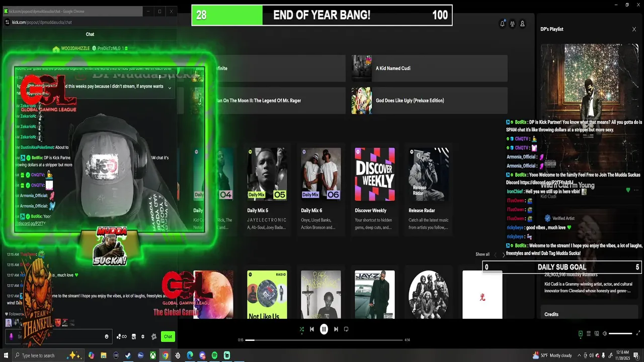Open Spotify friend activity icon

coord(512,24)
